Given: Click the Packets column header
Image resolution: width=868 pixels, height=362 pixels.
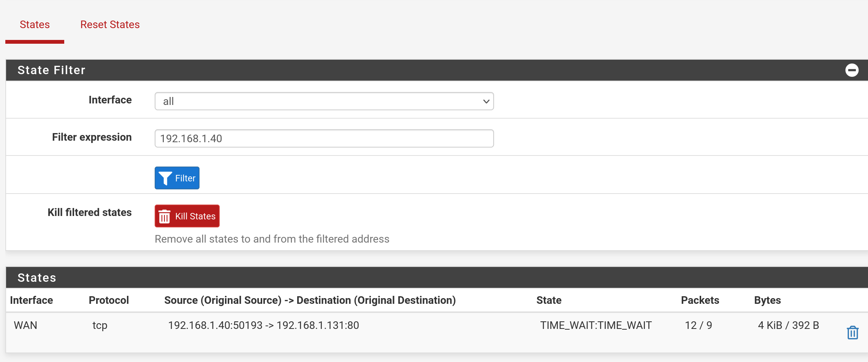Looking at the screenshot, I should click(x=700, y=300).
